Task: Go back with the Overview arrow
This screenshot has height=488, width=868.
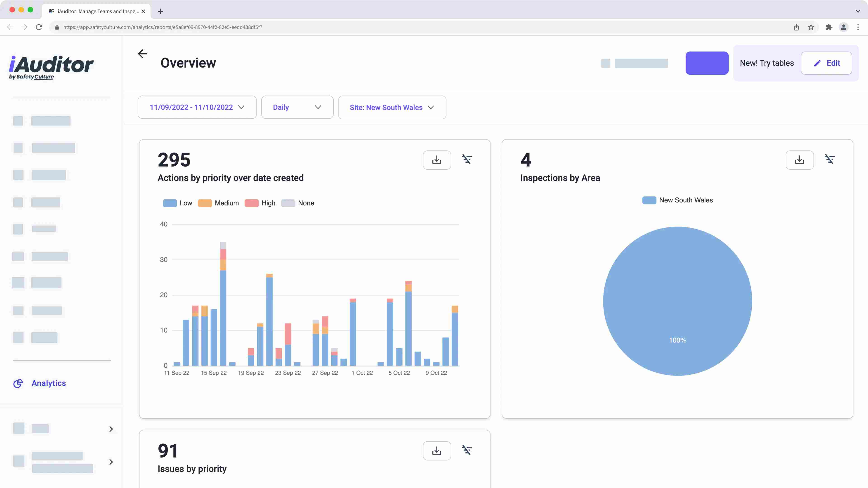Action: coord(143,54)
